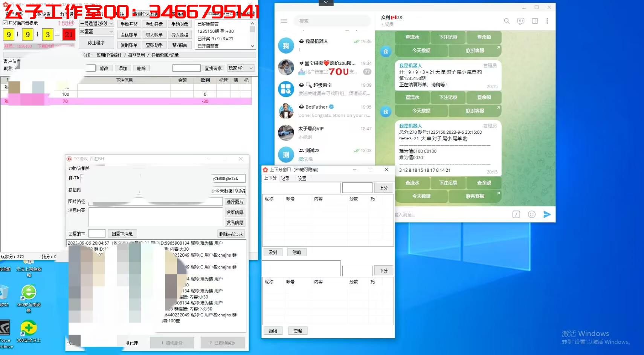
Task: Click 查找玩家 button
Action: coord(213,68)
